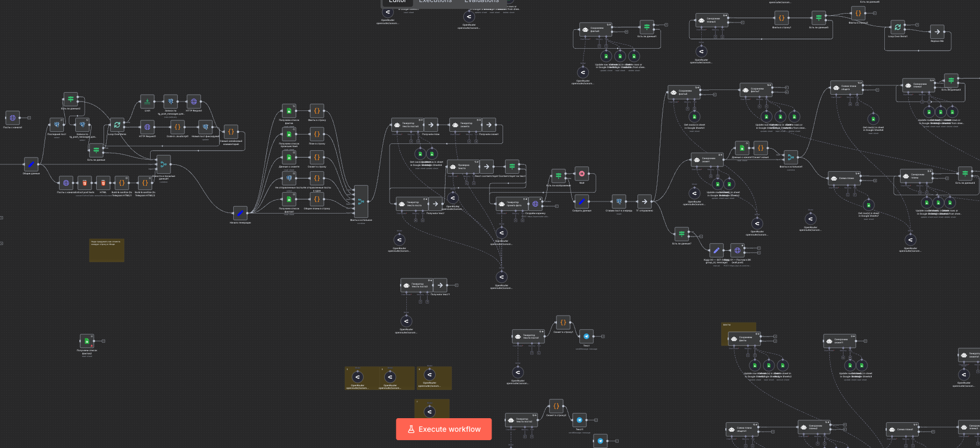The height and width of the screenshot is (448, 980).
Task: Click plus connector after Посты с канала1 node
Action: pos(29,118)
